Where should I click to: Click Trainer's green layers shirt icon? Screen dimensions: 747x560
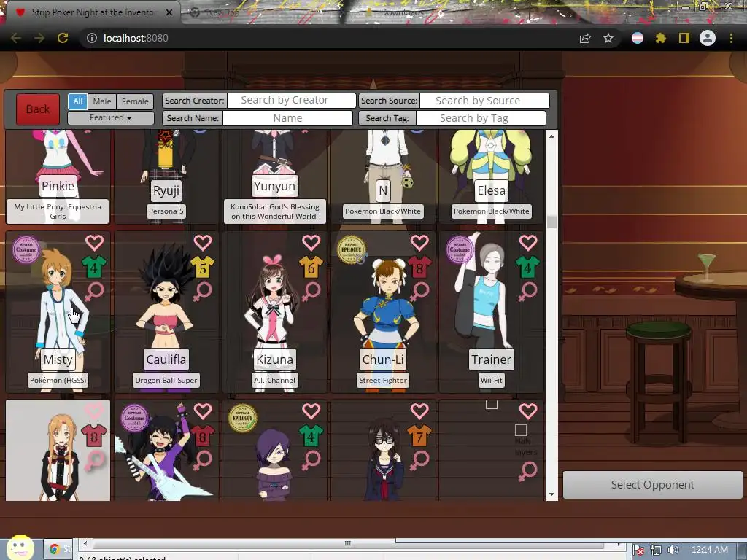coord(528,267)
